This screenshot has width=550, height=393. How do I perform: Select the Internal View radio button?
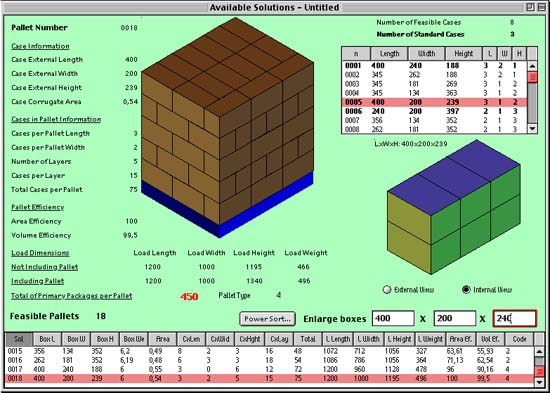[466, 290]
